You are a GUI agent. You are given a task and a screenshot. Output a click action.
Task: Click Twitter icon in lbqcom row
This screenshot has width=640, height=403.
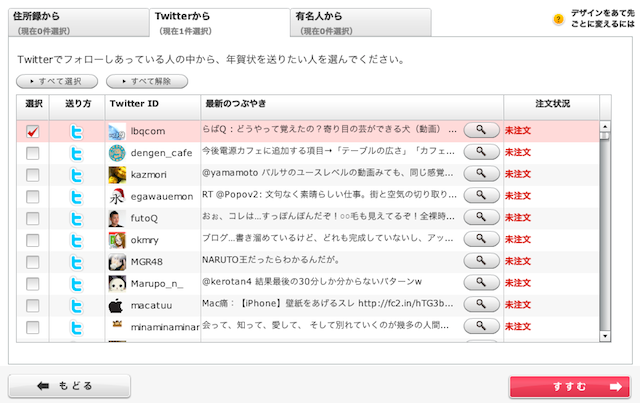(x=77, y=132)
